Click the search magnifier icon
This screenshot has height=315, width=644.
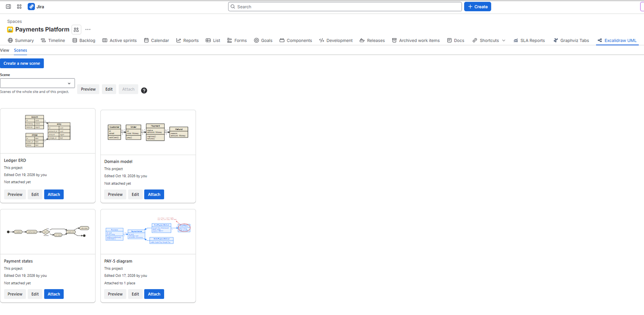(x=233, y=7)
